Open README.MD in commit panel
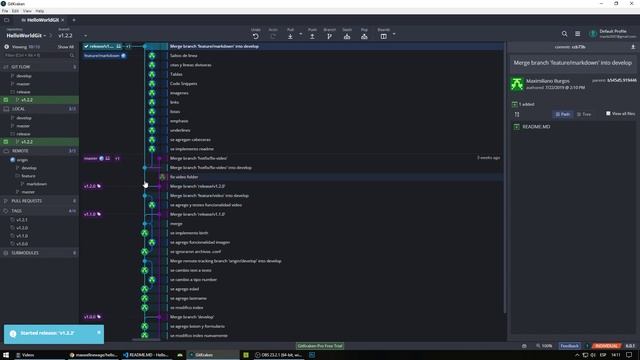Viewport: 640px width, 360px height. (536, 127)
